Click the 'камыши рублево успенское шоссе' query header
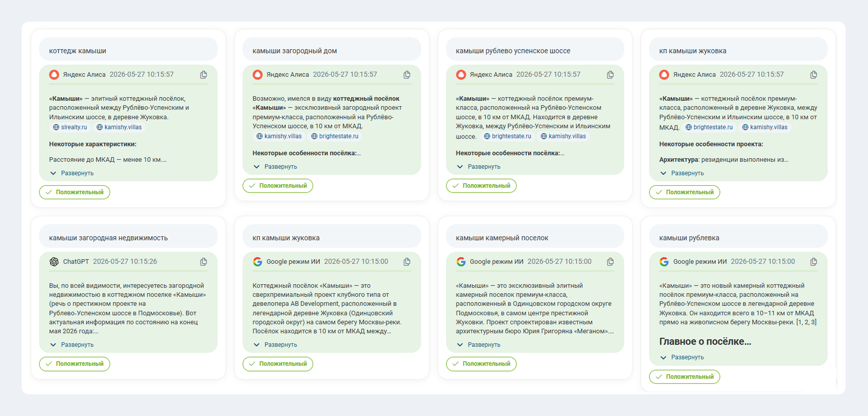 click(535, 51)
